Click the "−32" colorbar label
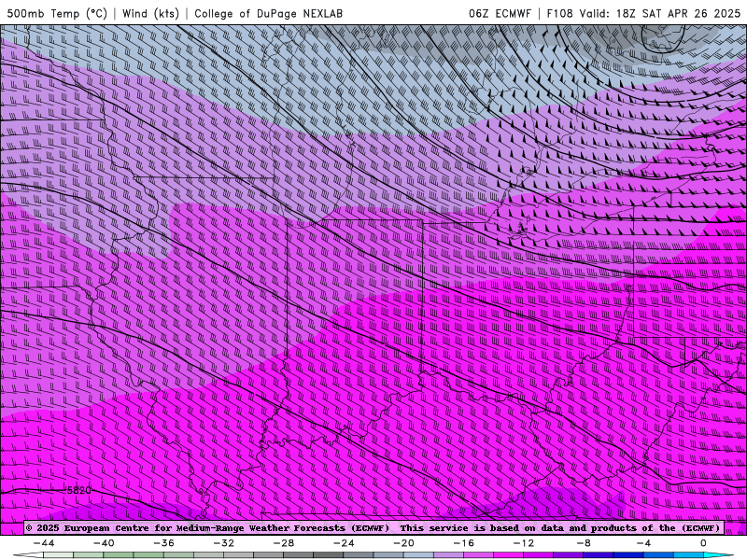 224,543
